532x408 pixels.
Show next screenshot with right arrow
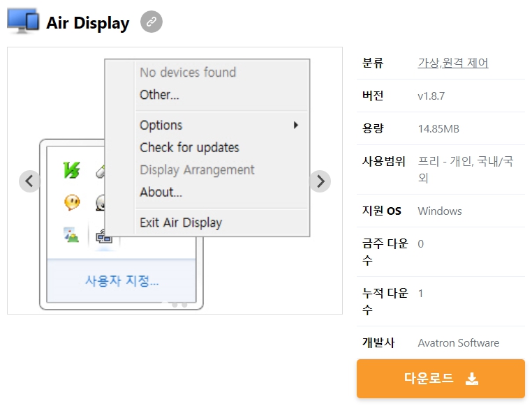(x=320, y=181)
